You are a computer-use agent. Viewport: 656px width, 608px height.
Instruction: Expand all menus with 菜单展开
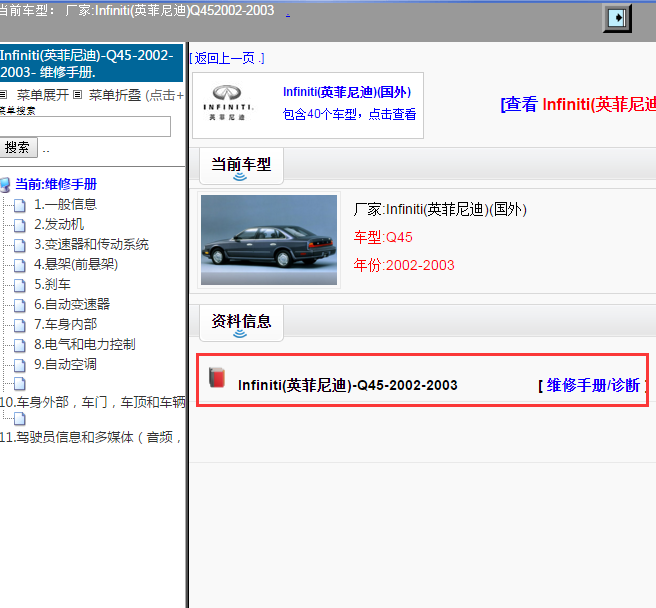pyautogui.click(x=43, y=95)
